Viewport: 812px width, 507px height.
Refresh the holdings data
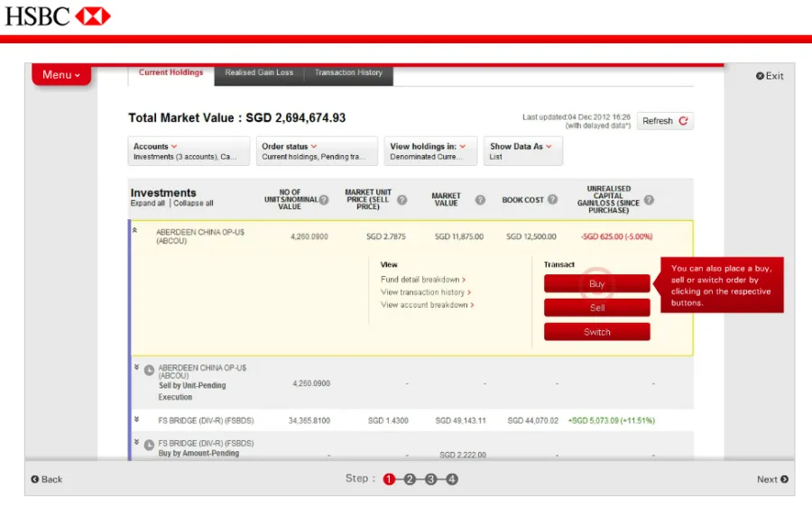[665, 121]
